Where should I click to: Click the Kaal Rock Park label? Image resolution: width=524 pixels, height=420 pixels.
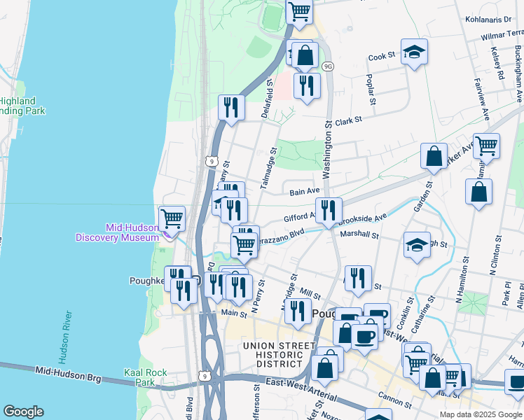[x=145, y=377]
